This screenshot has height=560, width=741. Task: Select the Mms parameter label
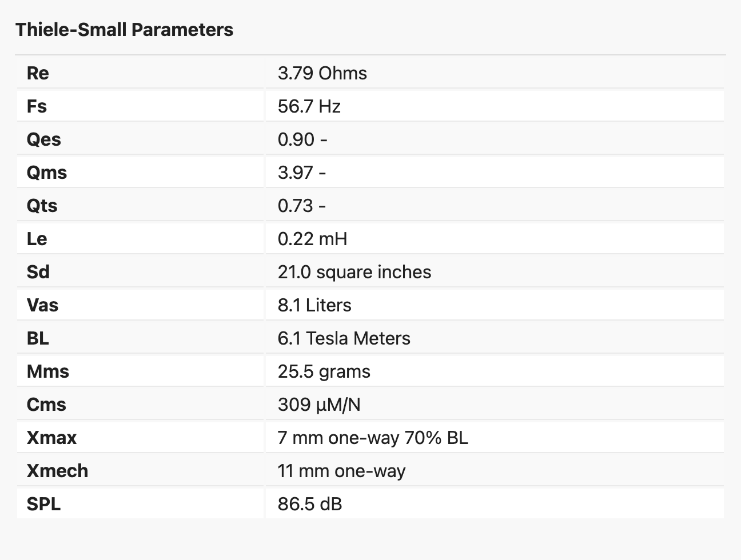[47, 371]
